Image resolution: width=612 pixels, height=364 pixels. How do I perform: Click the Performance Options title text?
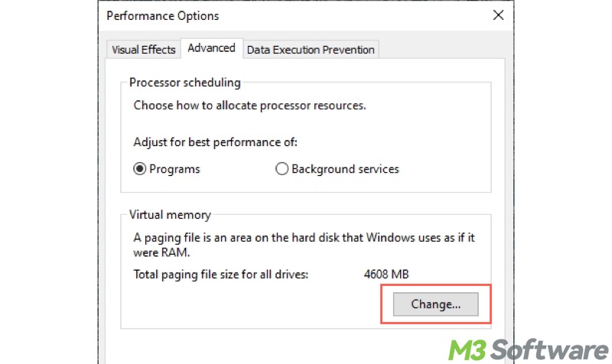162,15
